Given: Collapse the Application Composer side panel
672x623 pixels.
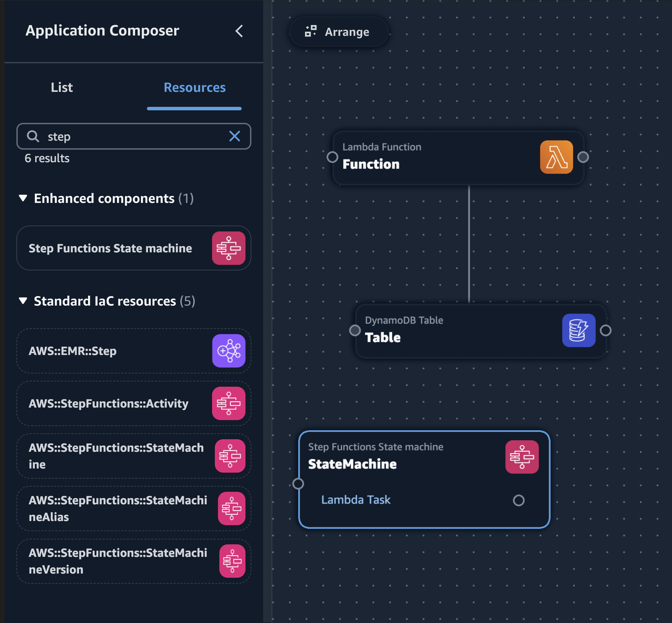Looking at the screenshot, I should [x=239, y=31].
